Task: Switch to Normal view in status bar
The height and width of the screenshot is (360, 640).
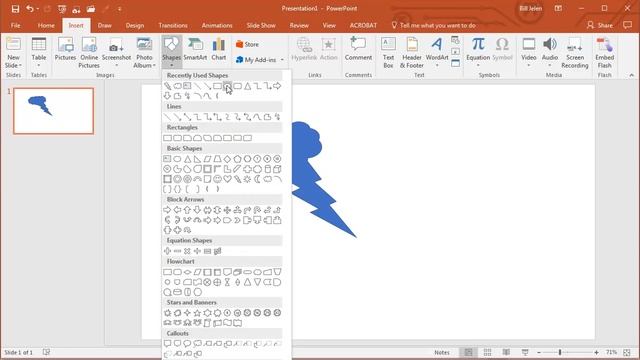Action: (x=468, y=352)
